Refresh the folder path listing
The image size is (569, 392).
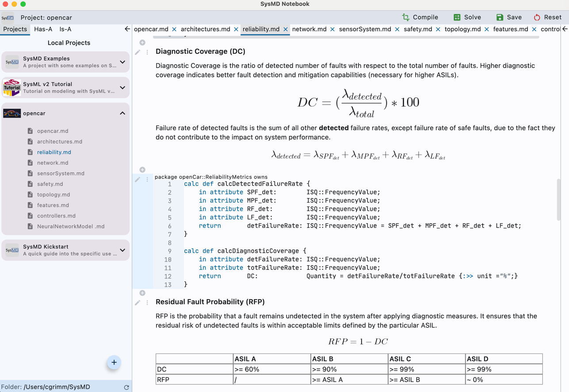(x=126, y=387)
